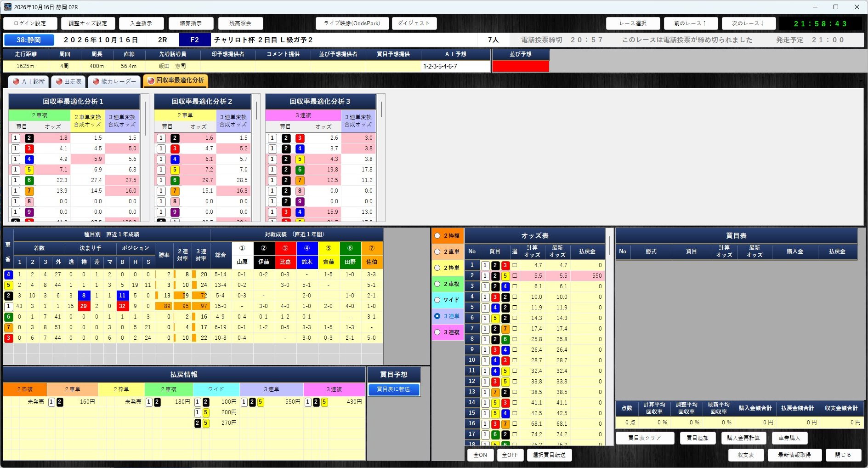Click the 全ON button
The height and width of the screenshot is (468, 868).
(481, 455)
